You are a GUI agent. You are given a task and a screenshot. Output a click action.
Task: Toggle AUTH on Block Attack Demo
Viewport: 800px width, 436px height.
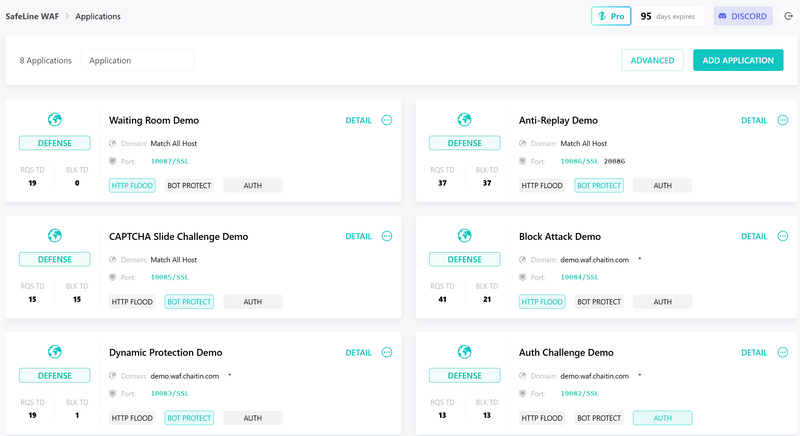[662, 302]
